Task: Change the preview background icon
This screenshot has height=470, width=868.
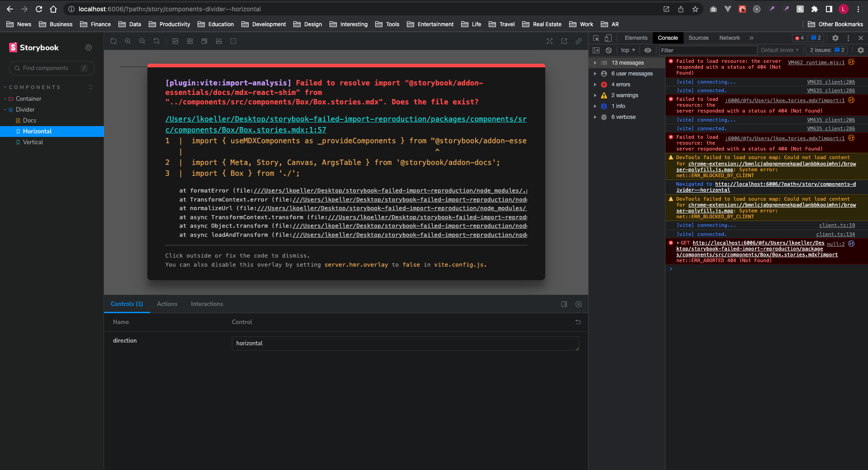Action: pyautogui.click(x=175, y=41)
